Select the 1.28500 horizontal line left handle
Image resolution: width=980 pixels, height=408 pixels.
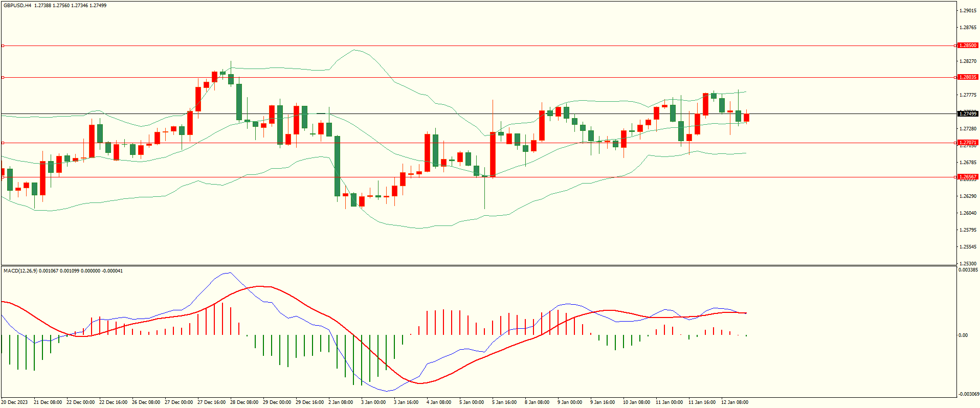click(x=3, y=46)
